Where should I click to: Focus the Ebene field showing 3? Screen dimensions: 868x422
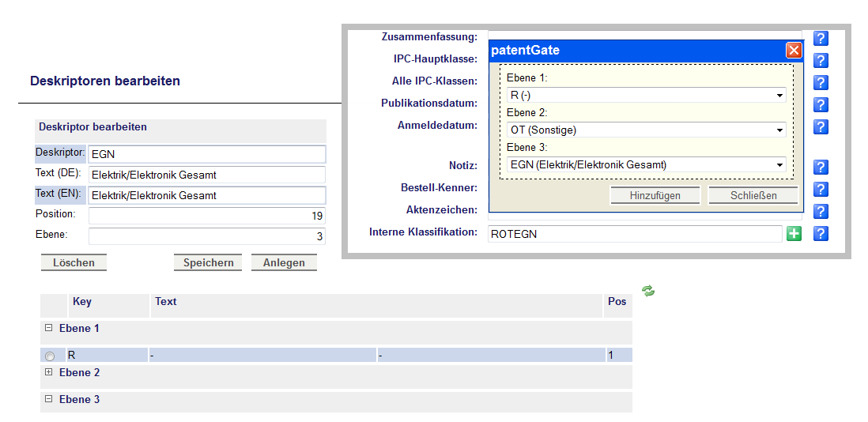pyautogui.click(x=207, y=236)
